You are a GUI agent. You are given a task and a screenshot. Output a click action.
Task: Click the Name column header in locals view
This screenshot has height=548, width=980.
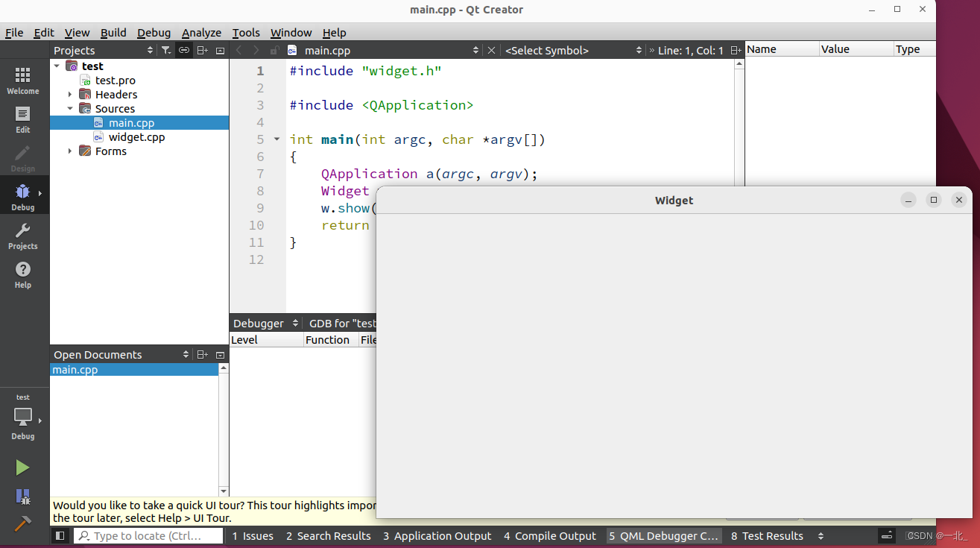point(781,49)
